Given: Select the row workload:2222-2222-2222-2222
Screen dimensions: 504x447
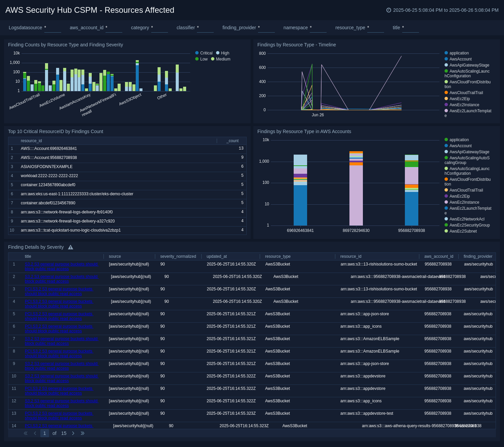Looking at the screenshot, I should click(x=127, y=176).
